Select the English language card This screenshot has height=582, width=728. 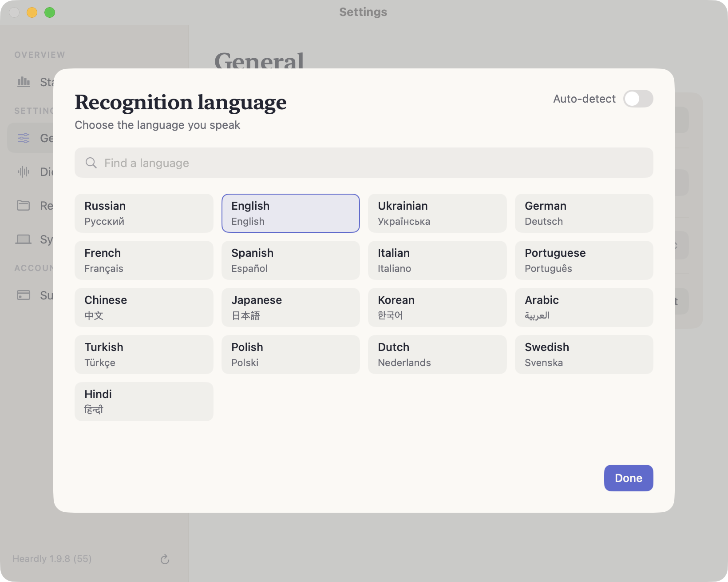coord(291,213)
